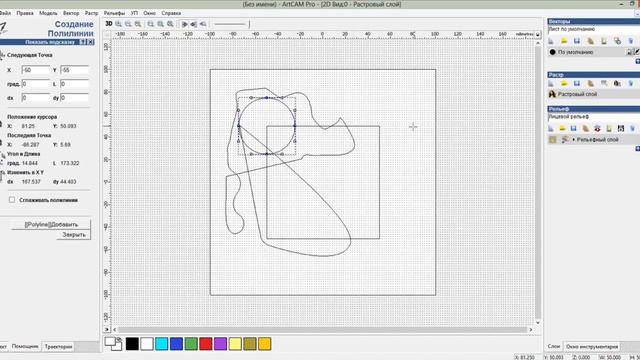Open the Рельефы menu
Image resolution: width=640 pixels, height=360 pixels.
click(x=114, y=13)
